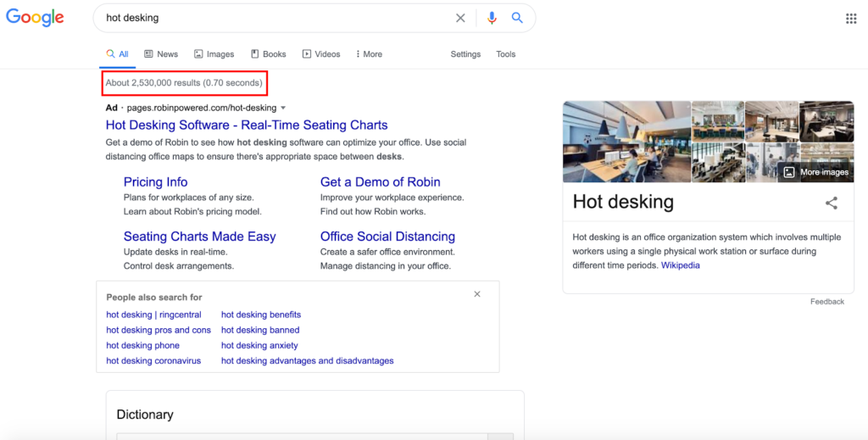
Task: Click the Google logo
Action: [35, 18]
